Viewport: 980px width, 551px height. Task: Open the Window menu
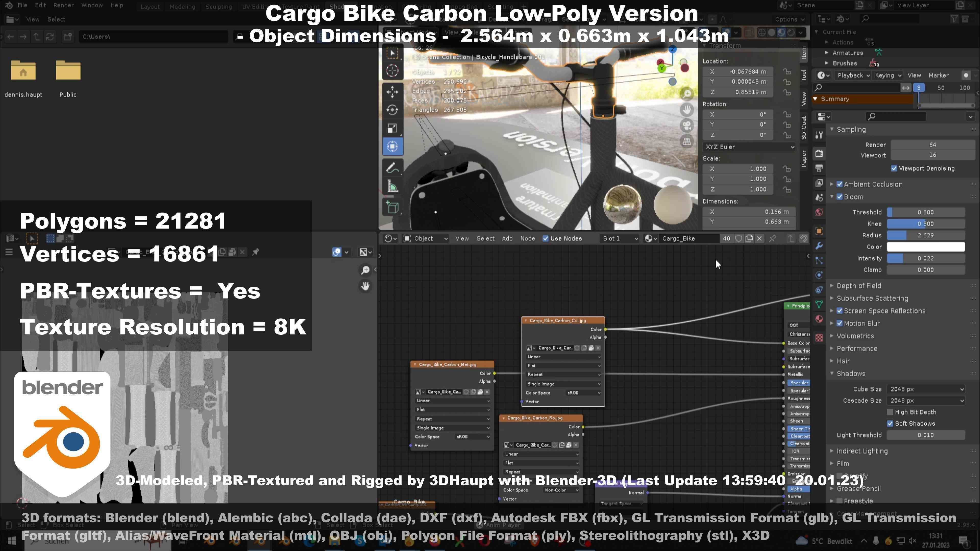coord(92,5)
